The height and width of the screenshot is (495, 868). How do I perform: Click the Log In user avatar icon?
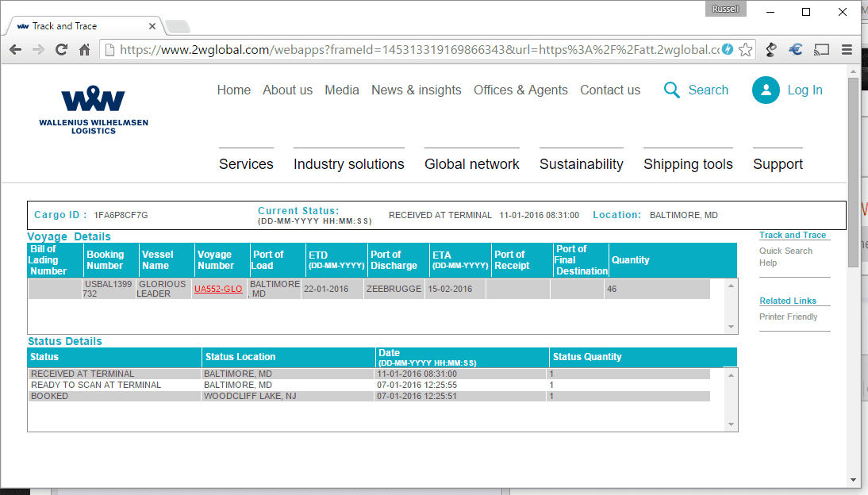click(766, 90)
